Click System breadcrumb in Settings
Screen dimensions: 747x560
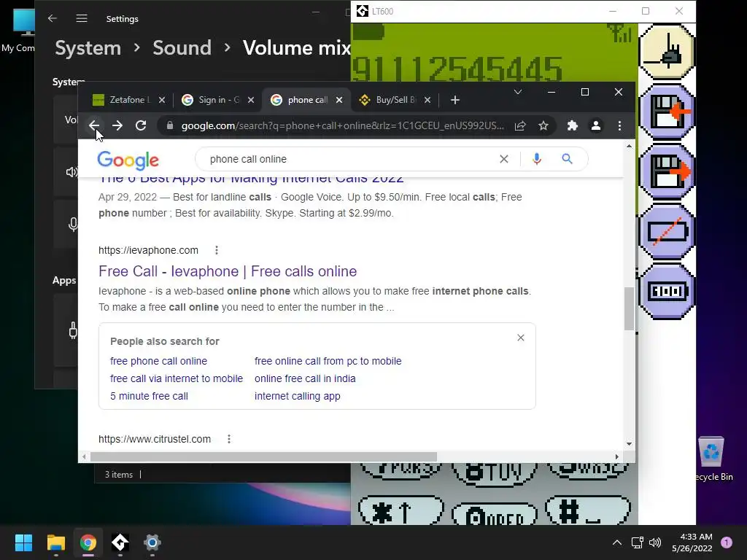click(88, 48)
